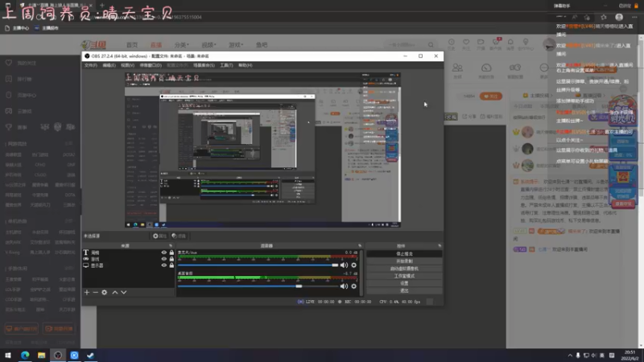The height and width of the screenshot is (362, 644).
Task: Click the start virtual camera button
Action: click(404, 269)
